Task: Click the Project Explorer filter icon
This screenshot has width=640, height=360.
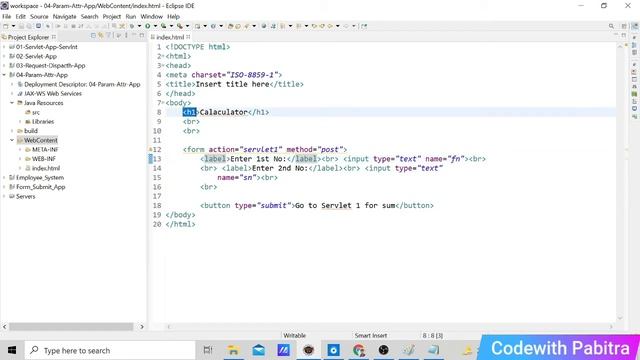Action: (109, 36)
